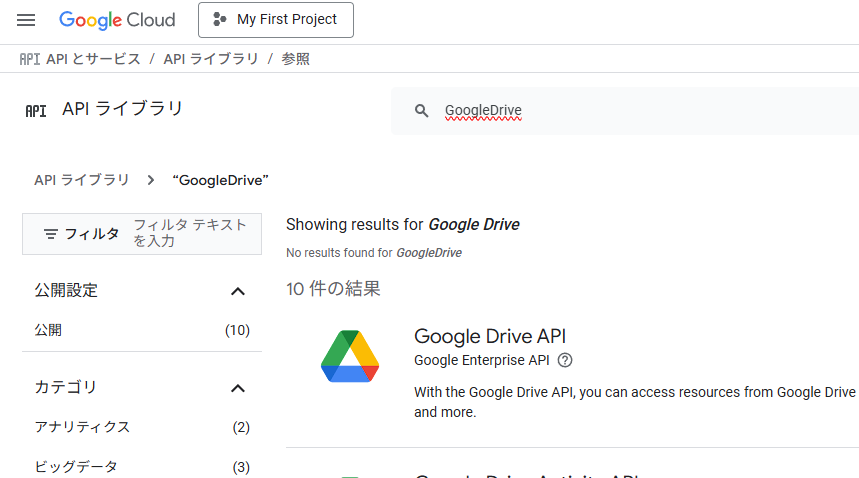This screenshot has width=859, height=478.
Task: Focus the GoogleDrive search field
Action: coord(625,111)
